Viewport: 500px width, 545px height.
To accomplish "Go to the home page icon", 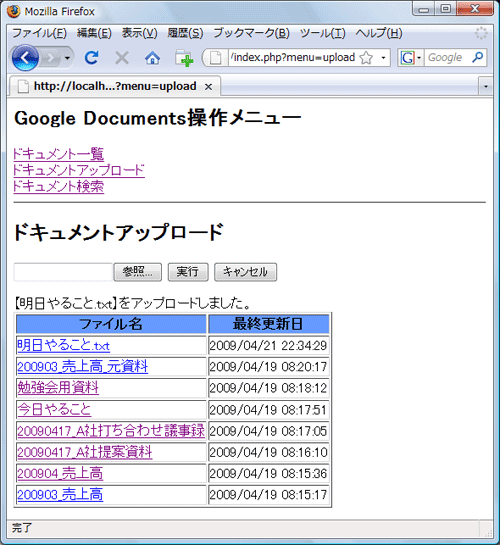I will 152,58.
